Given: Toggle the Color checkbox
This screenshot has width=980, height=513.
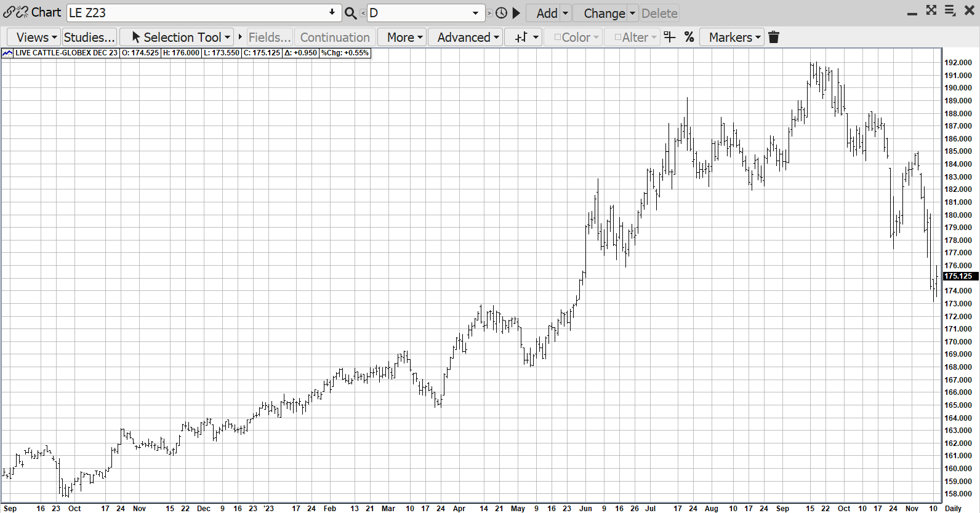Looking at the screenshot, I should (x=558, y=37).
